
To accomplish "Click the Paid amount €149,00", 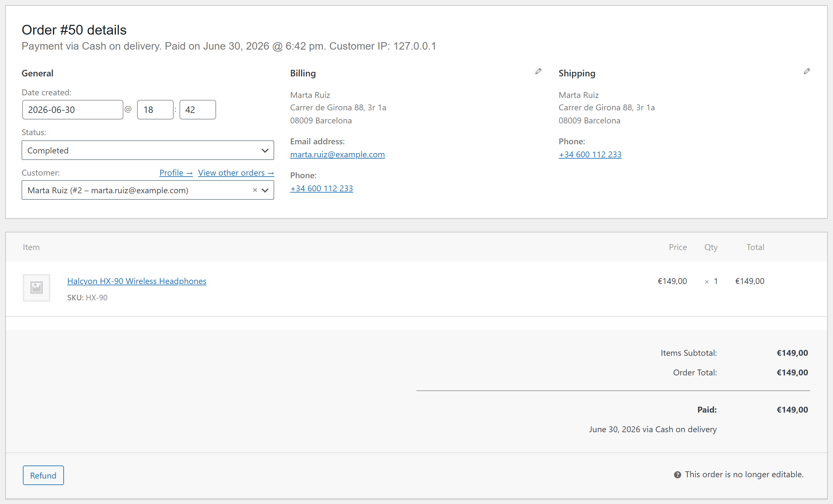I will pos(792,410).
